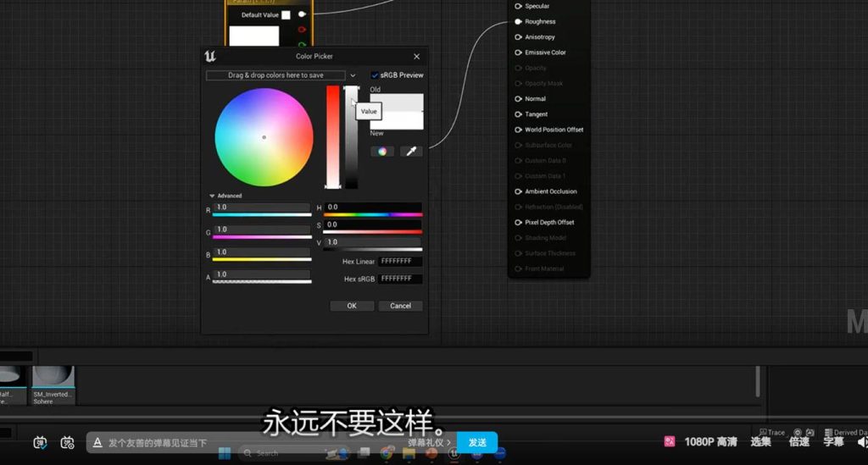Click the World Position Offset pin

pyautogui.click(x=518, y=130)
